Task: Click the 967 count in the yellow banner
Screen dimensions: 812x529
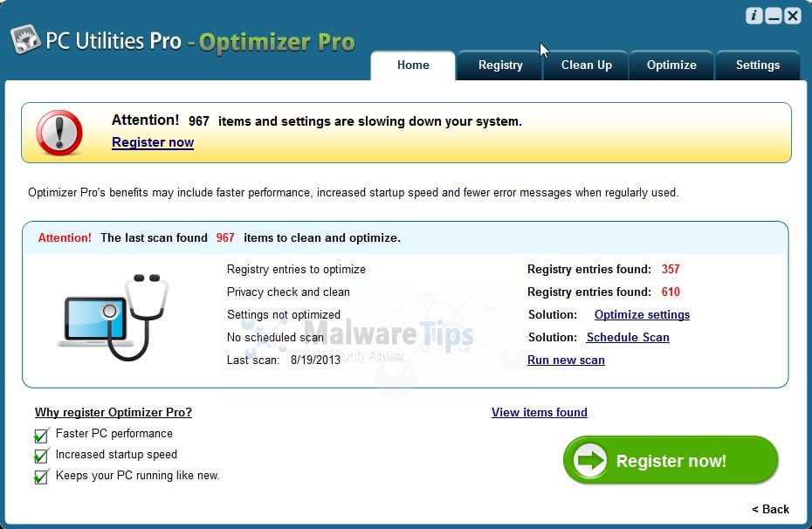Action: (x=199, y=121)
